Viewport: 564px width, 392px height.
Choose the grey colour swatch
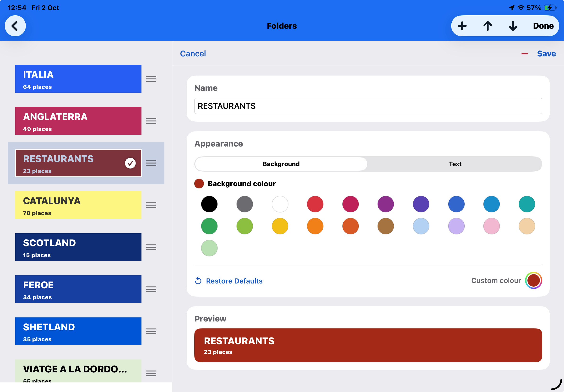(244, 204)
